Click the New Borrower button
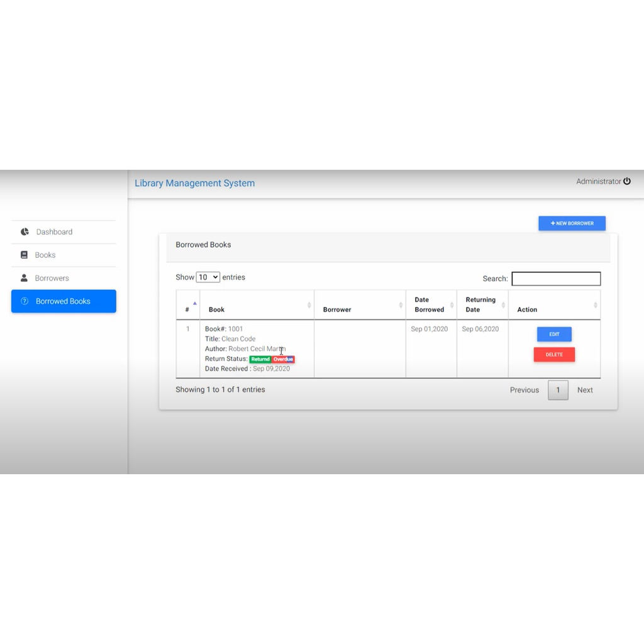The height and width of the screenshot is (644, 644). tap(572, 223)
